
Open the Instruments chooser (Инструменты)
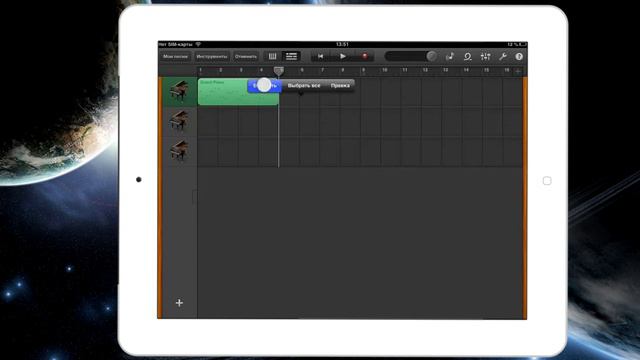click(212, 56)
